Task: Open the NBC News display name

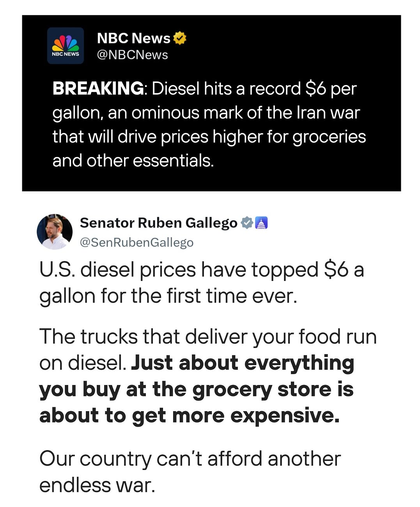Action: (133, 38)
